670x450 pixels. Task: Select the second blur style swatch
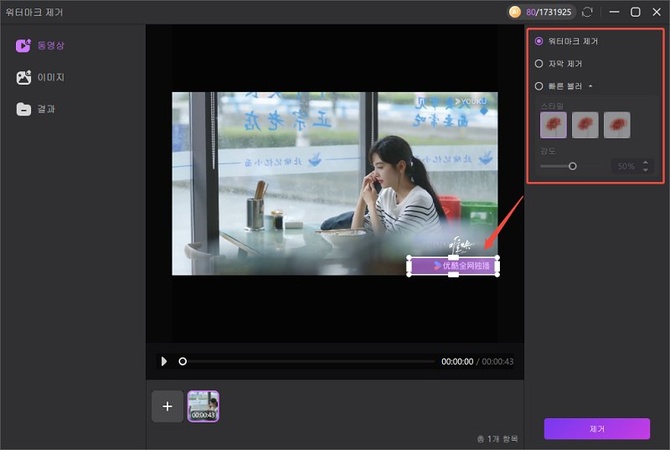click(585, 125)
